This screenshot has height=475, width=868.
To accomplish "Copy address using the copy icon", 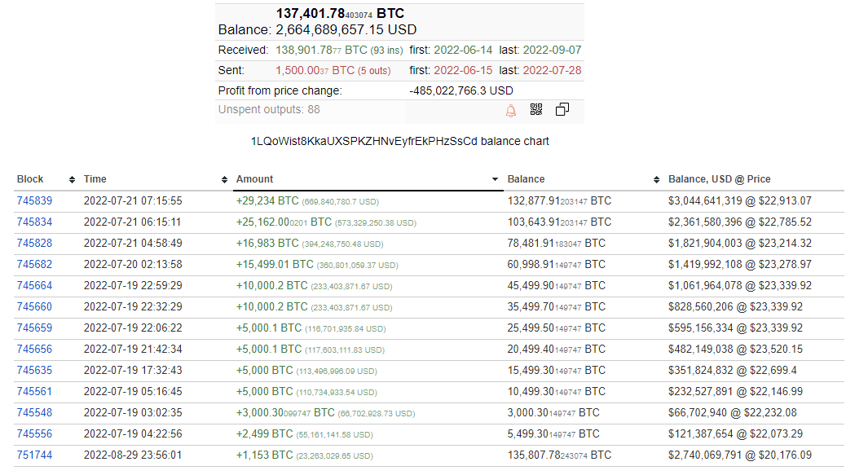I will (562, 110).
